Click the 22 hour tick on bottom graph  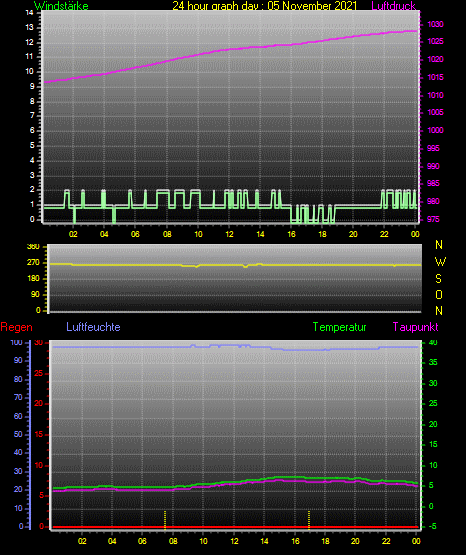pos(386,541)
